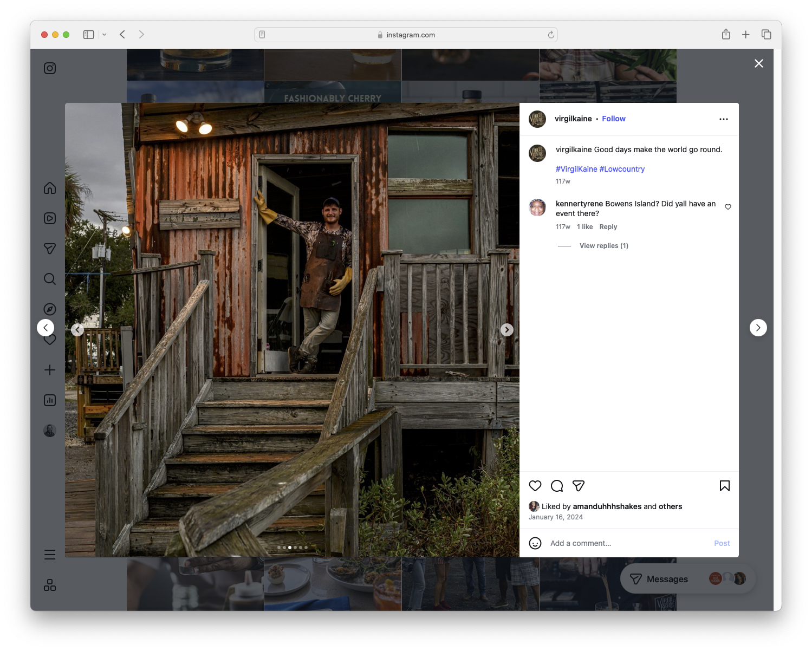Like kennertyrene's comment with small heart
The height and width of the screenshot is (651, 812).
click(728, 207)
